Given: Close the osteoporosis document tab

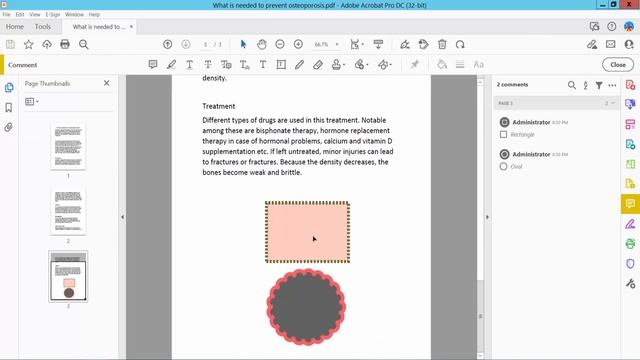Looking at the screenshot, I should tap(131, 27).
